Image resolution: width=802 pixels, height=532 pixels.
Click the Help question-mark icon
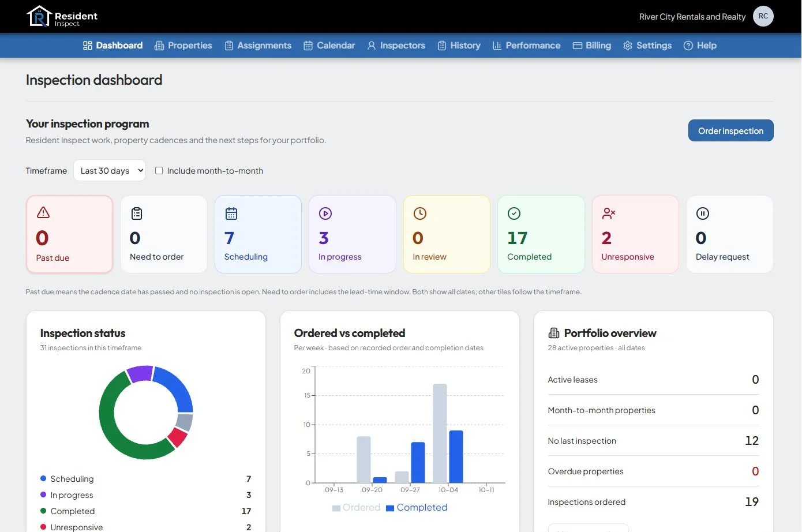[x=688, y=46]
